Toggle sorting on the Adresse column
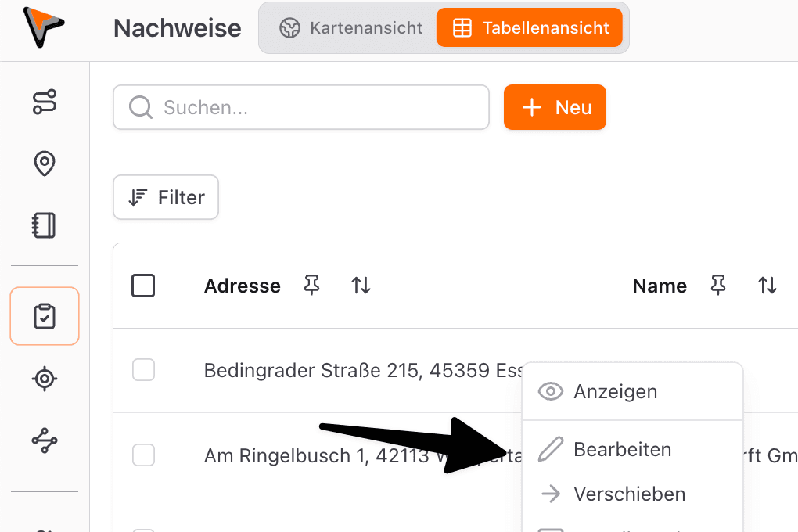The image size is (798, 532). tap(361, 286)
